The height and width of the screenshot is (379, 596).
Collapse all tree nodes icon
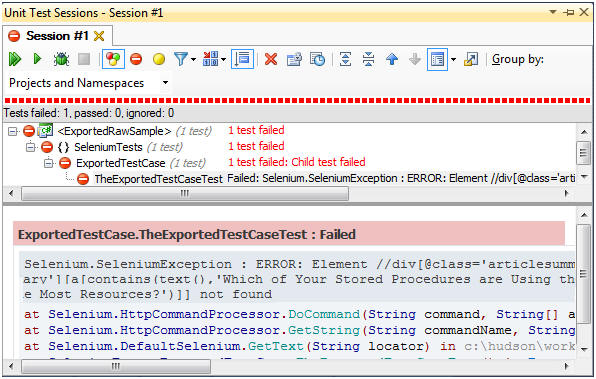click(x=368, y=59)
